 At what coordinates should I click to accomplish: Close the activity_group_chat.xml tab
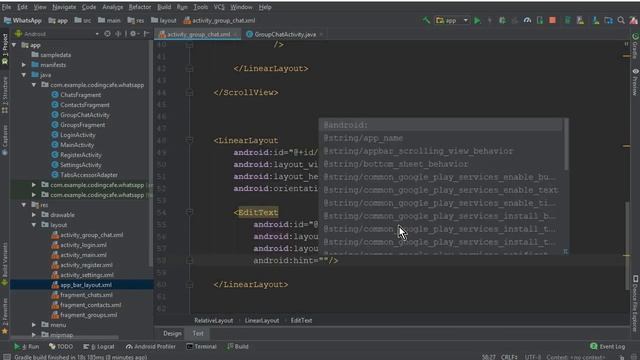click(x=236, y=35)
